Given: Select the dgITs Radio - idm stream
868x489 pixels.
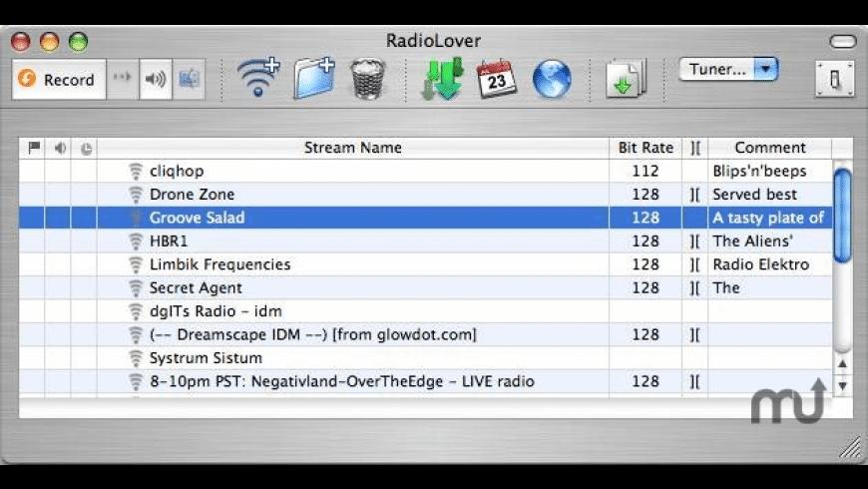Looking at the screenshot, I should pyautogui.click(x=425, y=311).
